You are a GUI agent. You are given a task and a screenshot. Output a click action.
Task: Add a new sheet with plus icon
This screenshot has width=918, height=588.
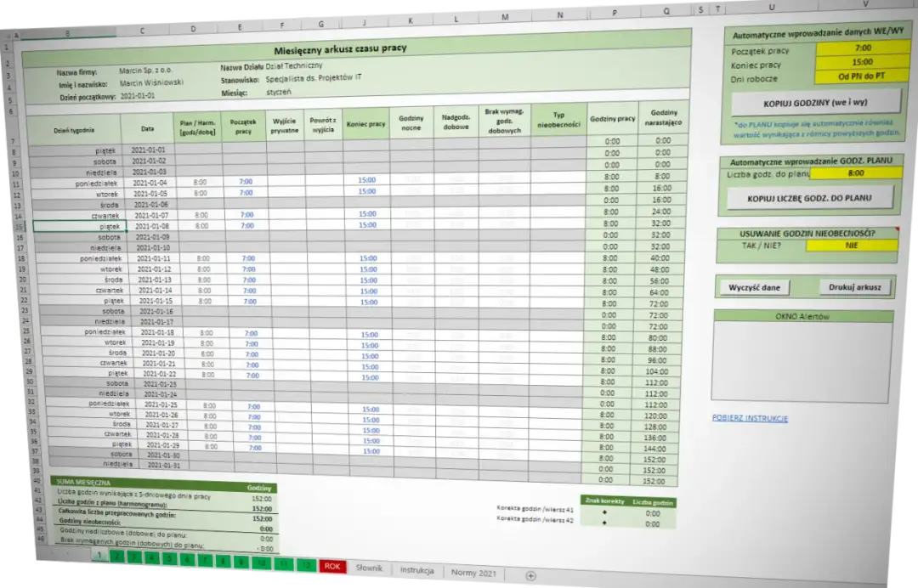click(530, 575)
